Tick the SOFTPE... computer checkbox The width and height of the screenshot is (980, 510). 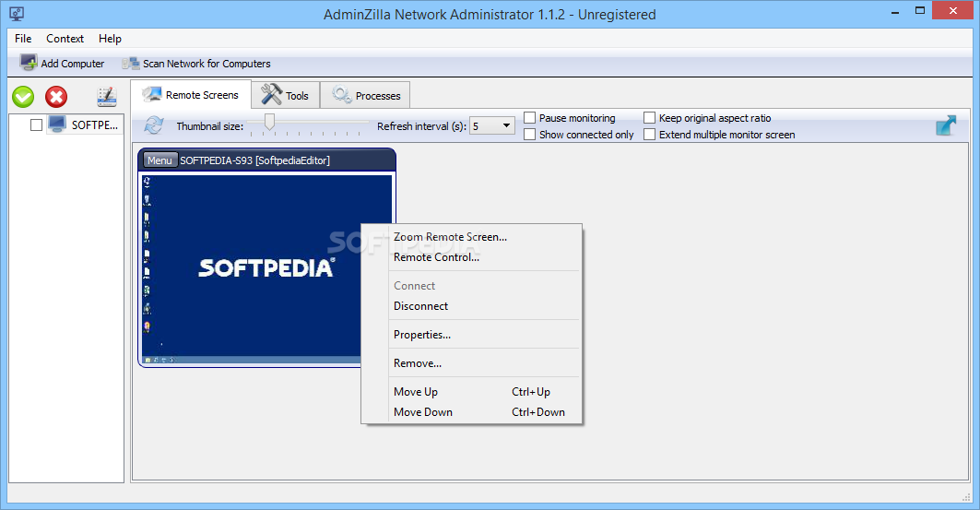pyautogui.click(x=36, y=125)
